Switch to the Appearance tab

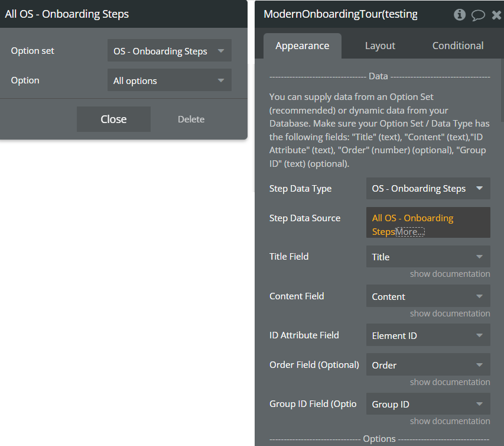(302, 46)
